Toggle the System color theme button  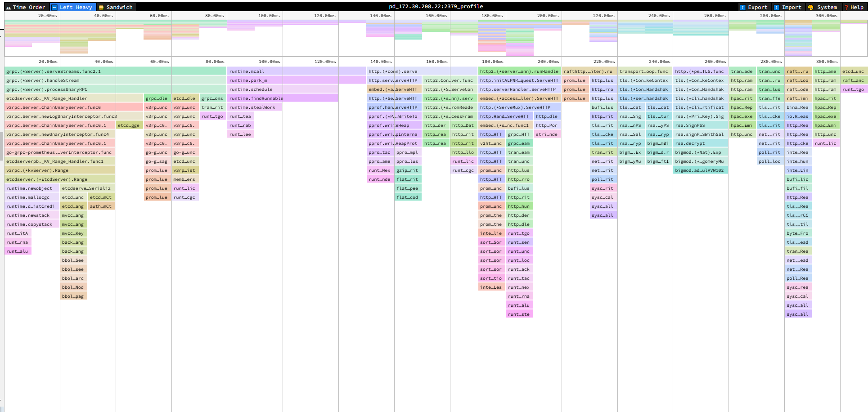pyautogui.click(x=823, y=7)
